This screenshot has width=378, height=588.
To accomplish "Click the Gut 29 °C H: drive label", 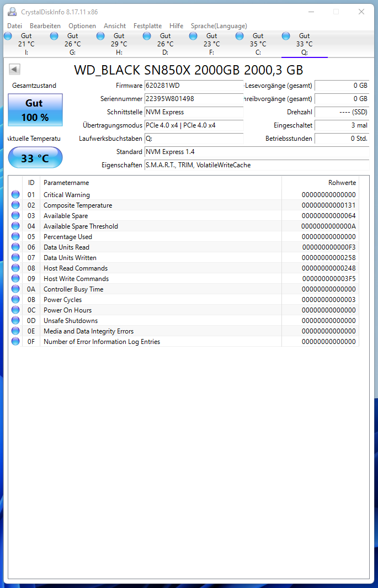I will 119,44.
